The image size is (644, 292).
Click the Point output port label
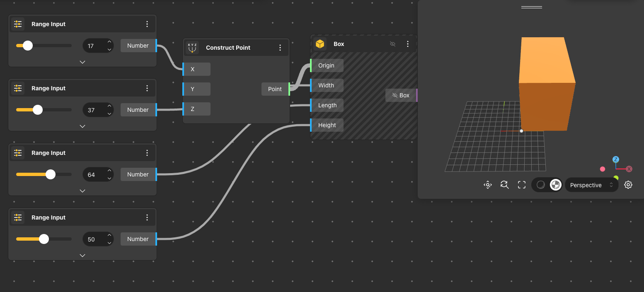point(275,89)
